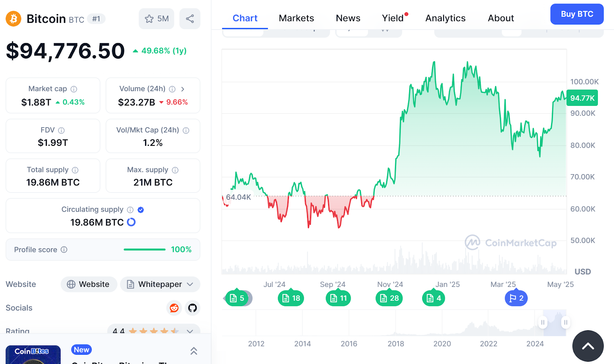
Task: Open Volume (24h) details arrow
Action: click(183, 89)
